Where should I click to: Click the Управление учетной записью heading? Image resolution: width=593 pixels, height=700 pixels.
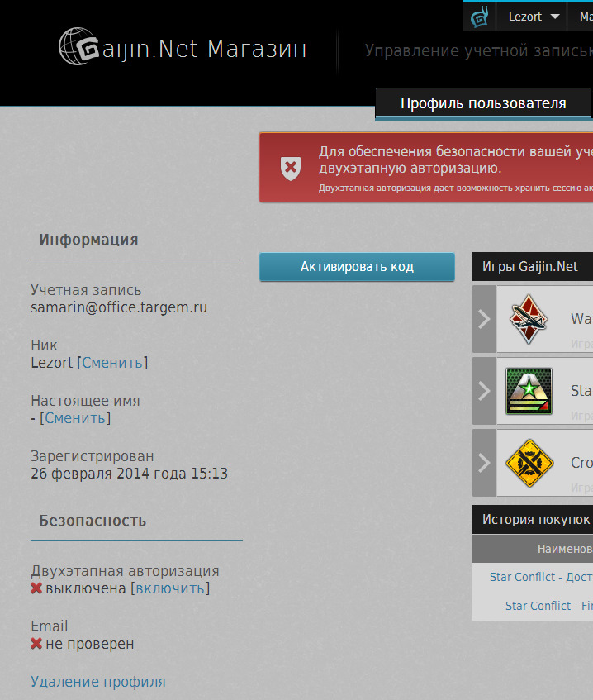pos(479,50)
